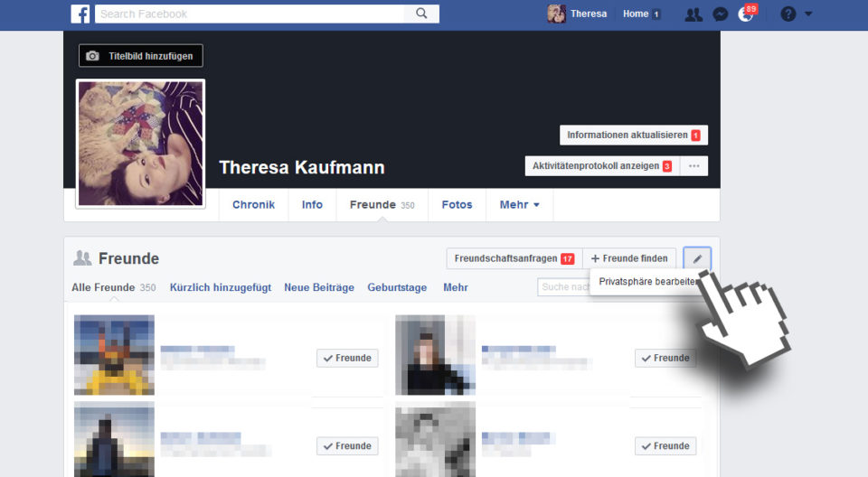The image size is (868, 477).
Task: Click Theresa Kaufmann's profile picture
Action: click(140, 143)
